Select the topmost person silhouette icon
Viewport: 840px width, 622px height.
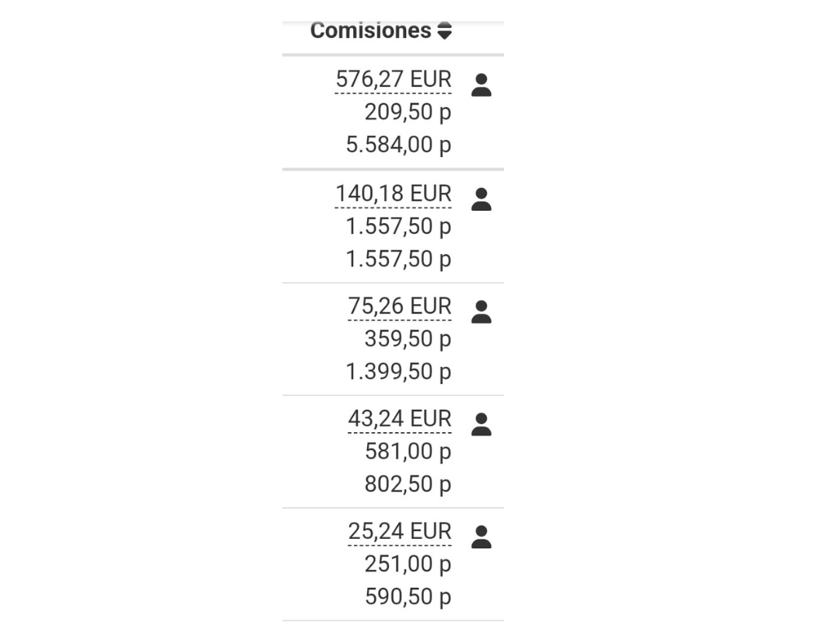(482, 84)
